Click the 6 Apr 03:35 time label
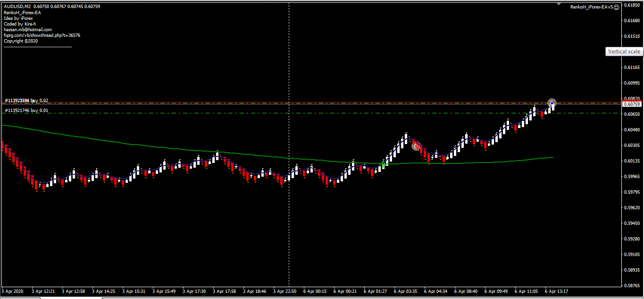 coord(406,291)
